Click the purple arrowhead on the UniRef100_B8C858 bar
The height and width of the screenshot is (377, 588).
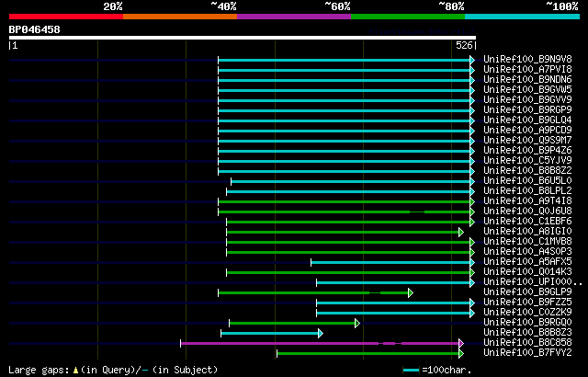pos(461,343)
